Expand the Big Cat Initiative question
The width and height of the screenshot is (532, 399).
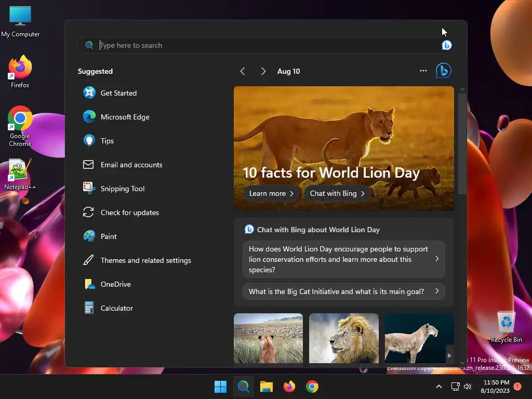point(344,291)
